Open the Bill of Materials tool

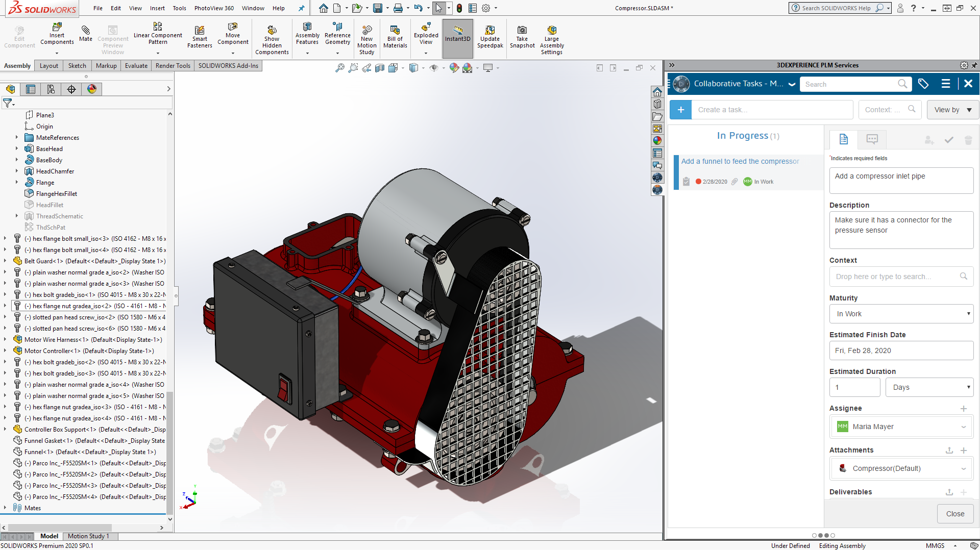point(395,36)
